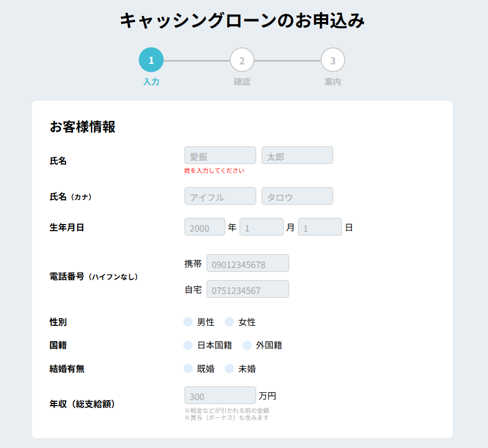Click the 氏名（カナ） label
The width and height of the screenshot is (488, 448).
(71, 196)
